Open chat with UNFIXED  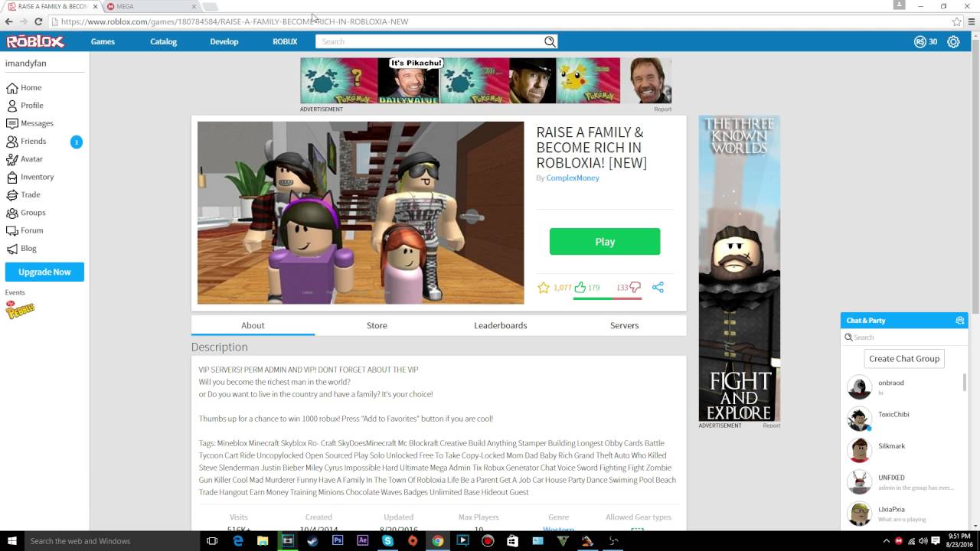pyautogui.click(x=901, y=482)
